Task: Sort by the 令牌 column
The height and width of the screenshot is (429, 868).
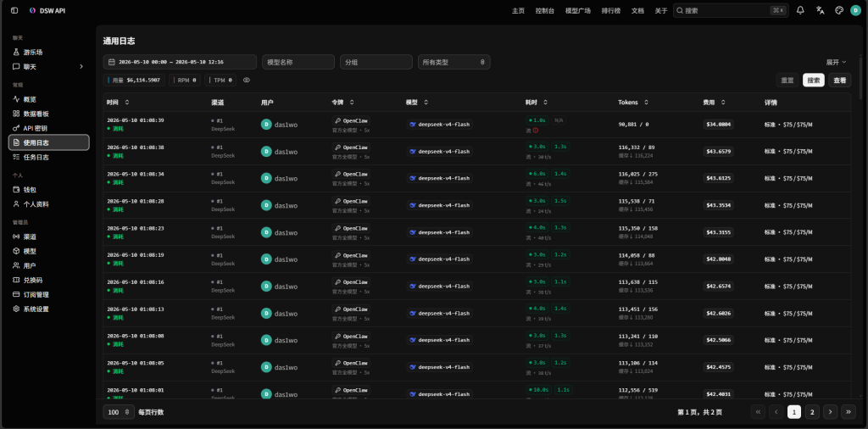Action: (342, 103)
